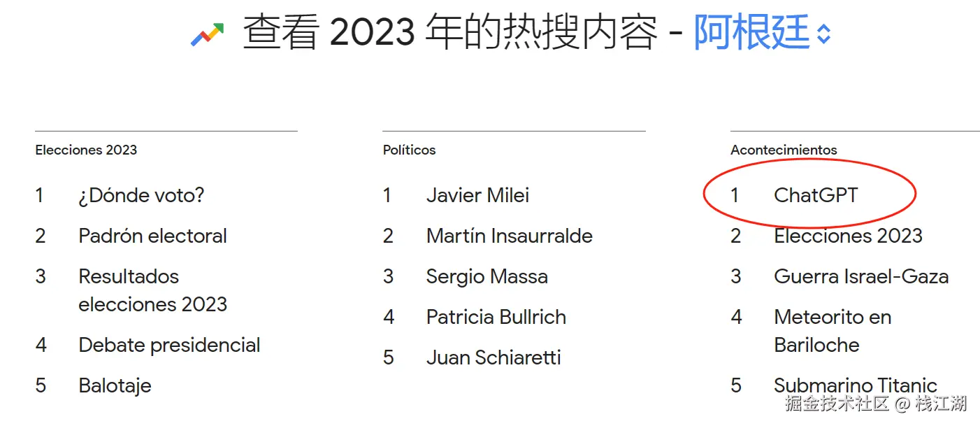Click Sergio Massa entry
The width and height of the screenshot is (980, 426).
click(487, 276)
